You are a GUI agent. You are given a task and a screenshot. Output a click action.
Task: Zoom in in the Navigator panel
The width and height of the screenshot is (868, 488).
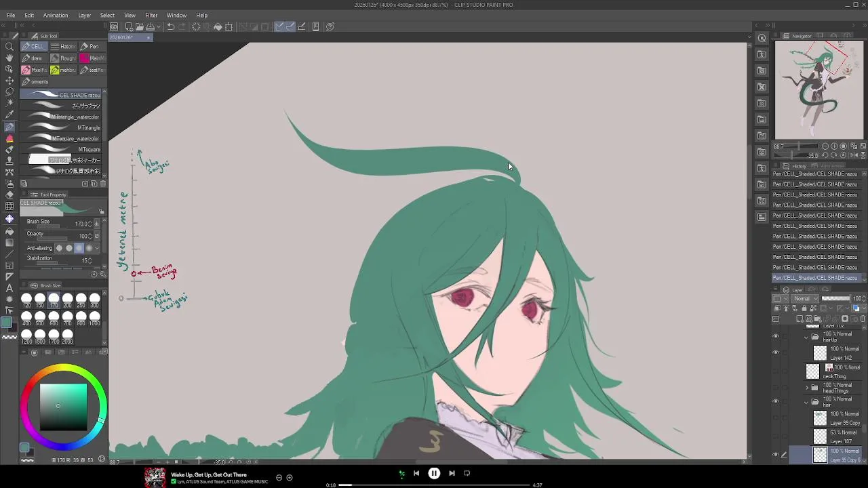[834, 146]
